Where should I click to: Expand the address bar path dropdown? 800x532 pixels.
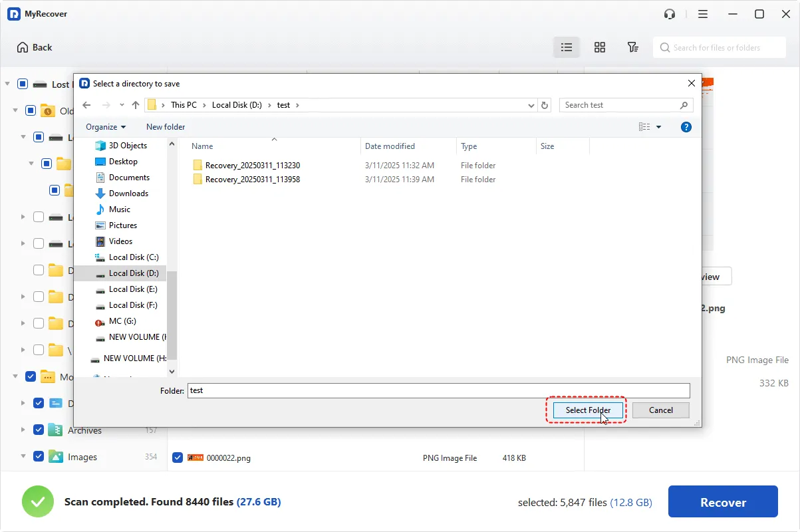531,105
